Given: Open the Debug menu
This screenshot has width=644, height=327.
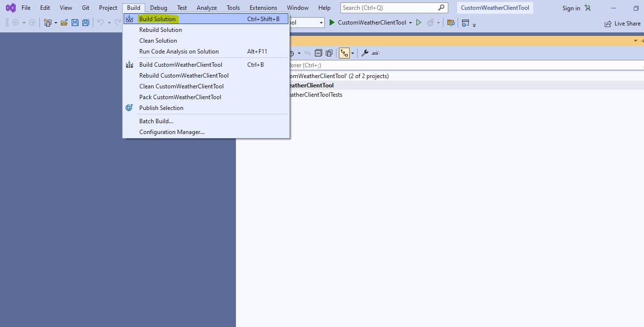Looking at the screenshot, I should (x=158, y=7).
